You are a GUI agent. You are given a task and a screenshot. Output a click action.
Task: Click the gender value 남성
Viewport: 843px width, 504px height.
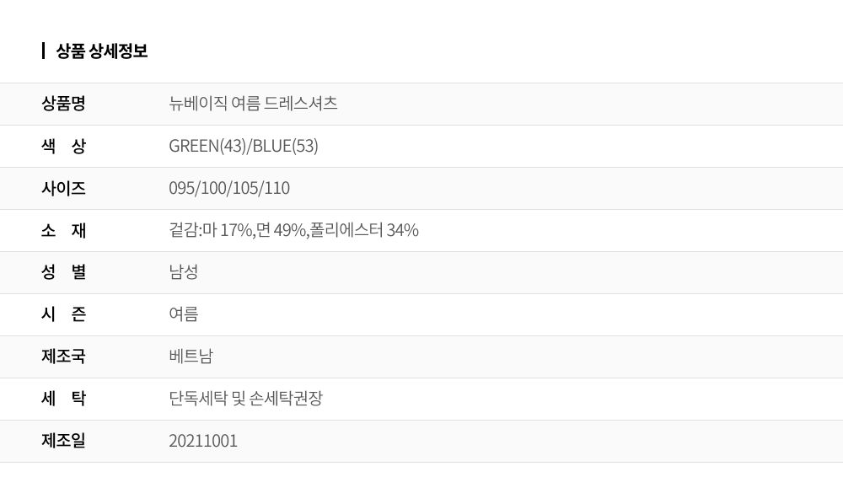pyautogui.click(x=183, y=272)
